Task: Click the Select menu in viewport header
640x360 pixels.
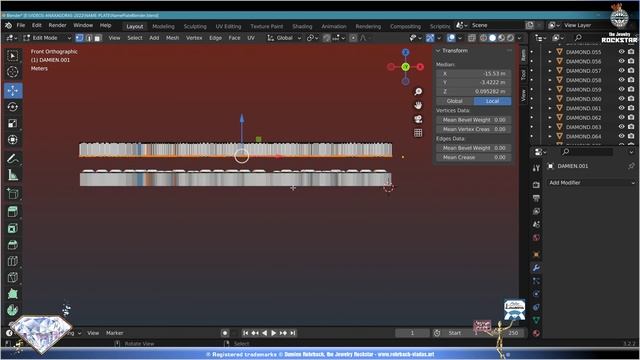Action: (x=135, y=38)
